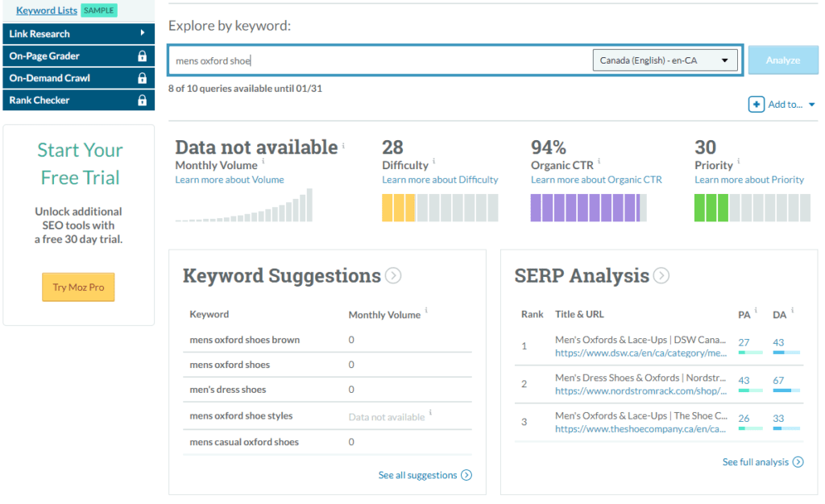Click the 'Men's Oxfords & Lace-Ups | DSW' title
825x504 pixels.
click(x=641, y=340)
